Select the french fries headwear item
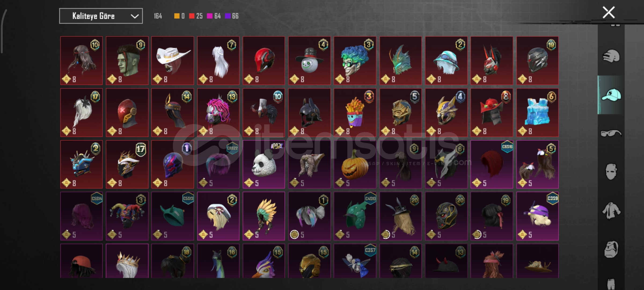 (355, 113)
